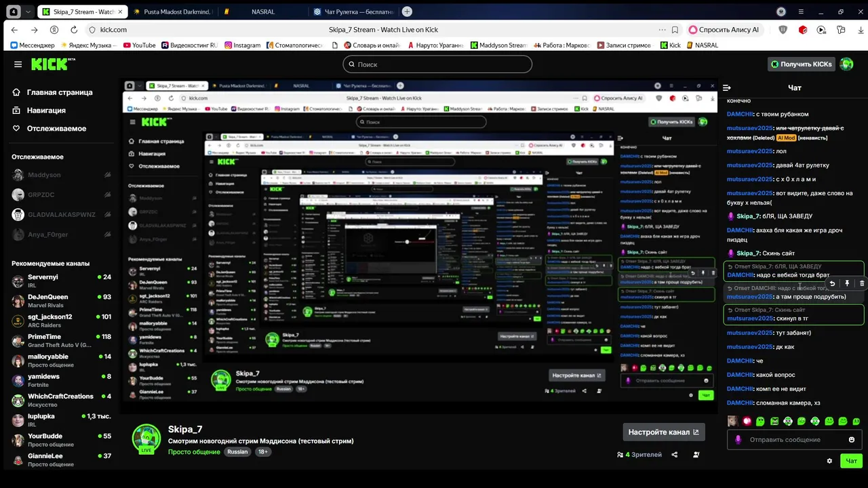The height and width of the screenshot is (488, 868).
Task: Click the Russian language tag
Action: (237, 452)
